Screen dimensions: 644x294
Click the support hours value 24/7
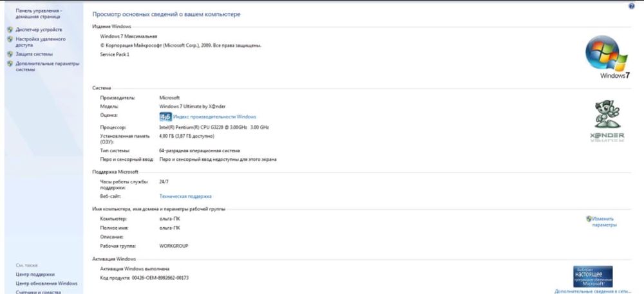pos(164,181)
